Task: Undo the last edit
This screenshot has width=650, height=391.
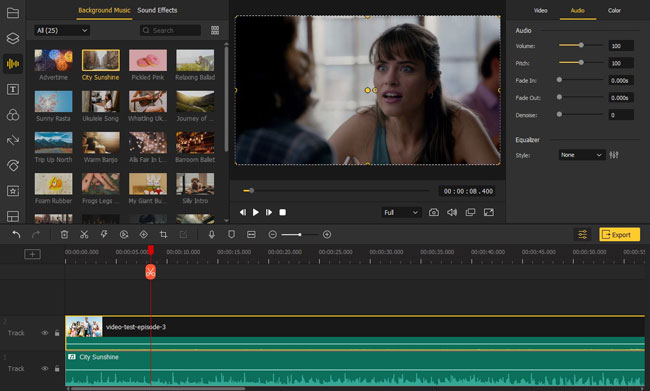Action: click(16, 235)
